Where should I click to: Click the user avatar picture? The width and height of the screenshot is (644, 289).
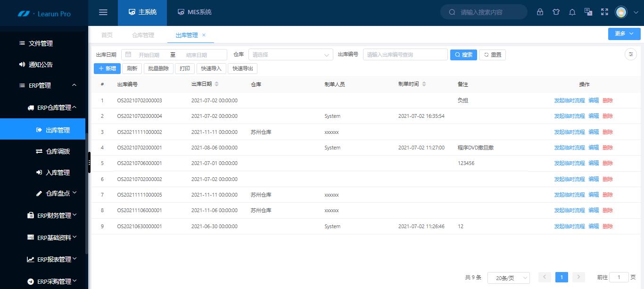point(621,12)
